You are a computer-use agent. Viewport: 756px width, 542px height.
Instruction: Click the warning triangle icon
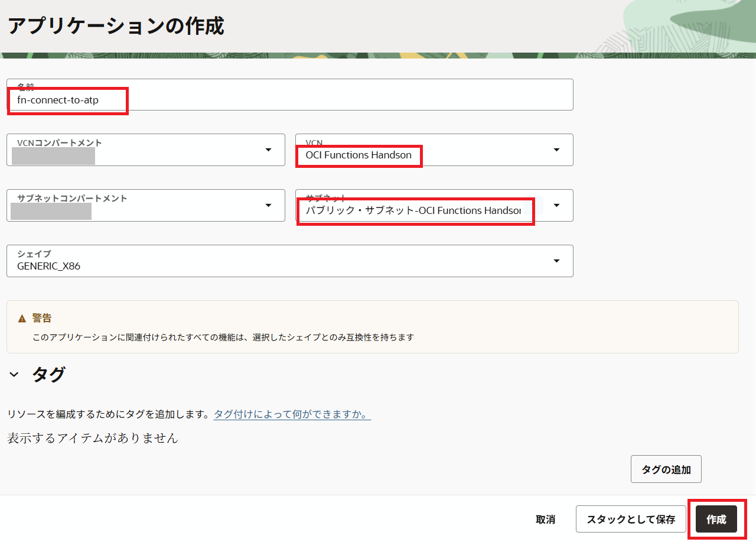(x=22, y=319)
